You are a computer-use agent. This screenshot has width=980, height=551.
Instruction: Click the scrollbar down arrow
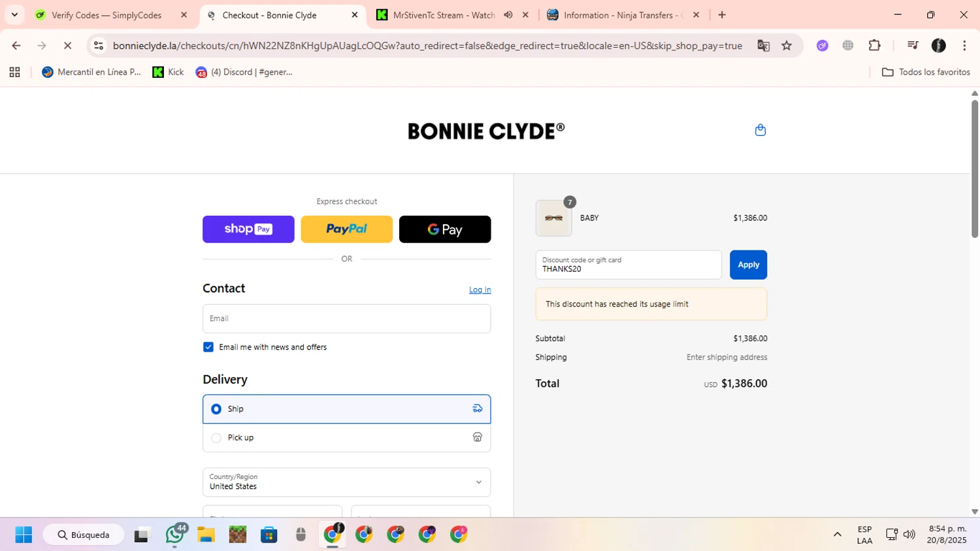975,512
